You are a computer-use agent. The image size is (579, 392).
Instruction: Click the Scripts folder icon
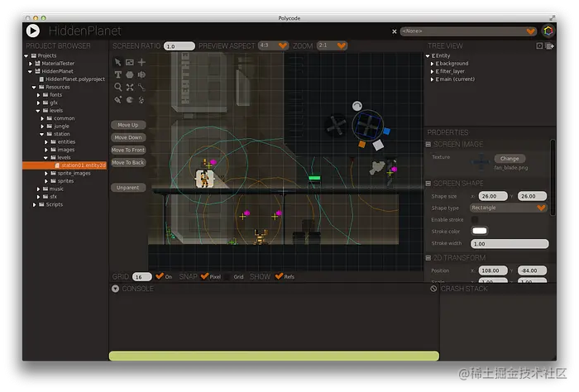(41, 204)
